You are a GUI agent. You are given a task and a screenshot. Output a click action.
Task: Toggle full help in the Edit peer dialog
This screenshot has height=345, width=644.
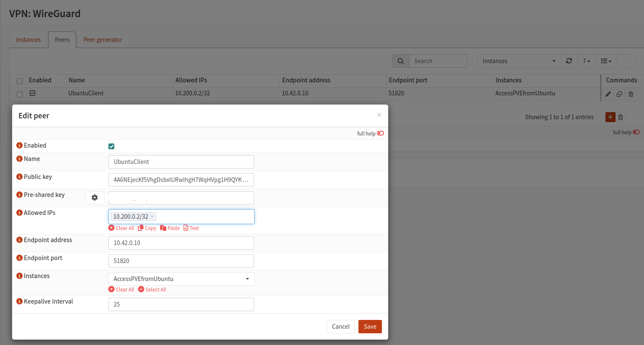380,133
